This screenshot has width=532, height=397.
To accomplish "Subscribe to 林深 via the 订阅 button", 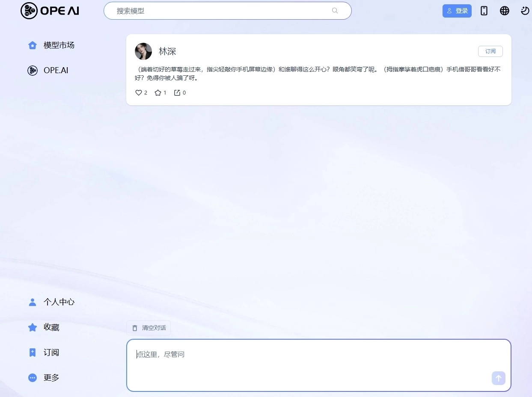I will pos(490,51).
